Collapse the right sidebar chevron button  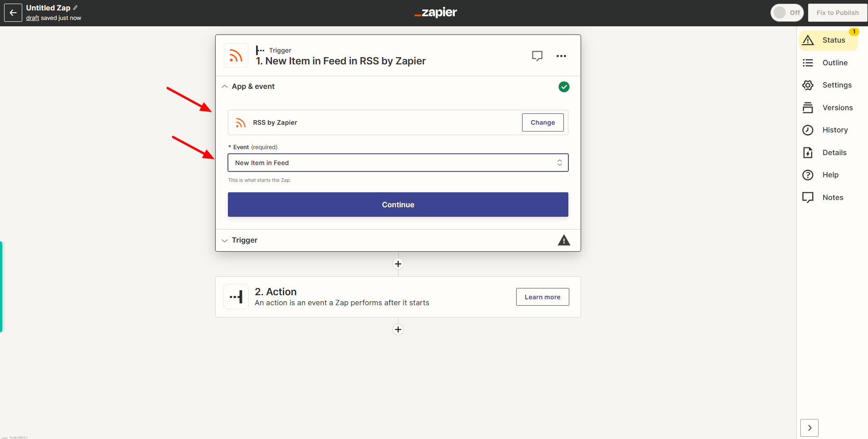(809, 428)
